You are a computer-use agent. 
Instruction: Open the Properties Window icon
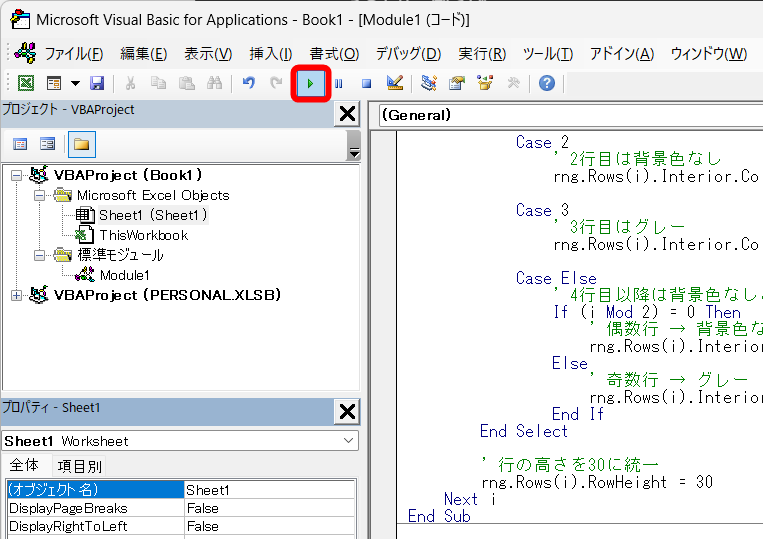[457, 83]
